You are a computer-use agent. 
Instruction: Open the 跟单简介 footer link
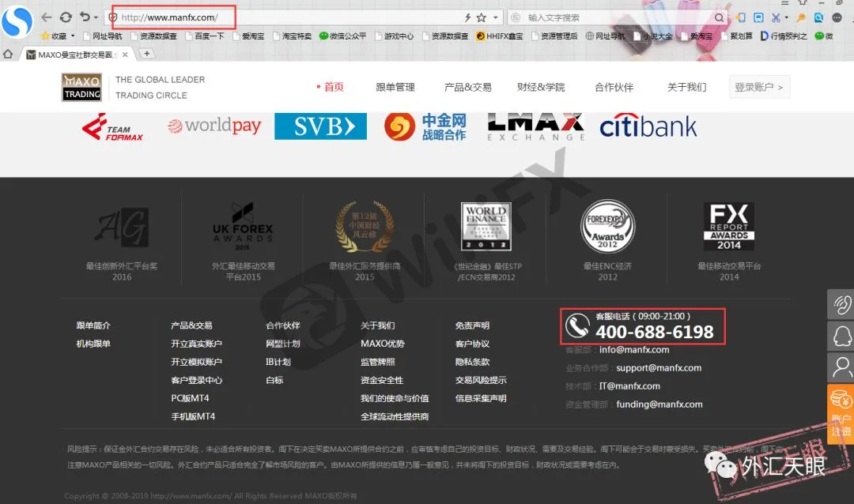[93, 325]
